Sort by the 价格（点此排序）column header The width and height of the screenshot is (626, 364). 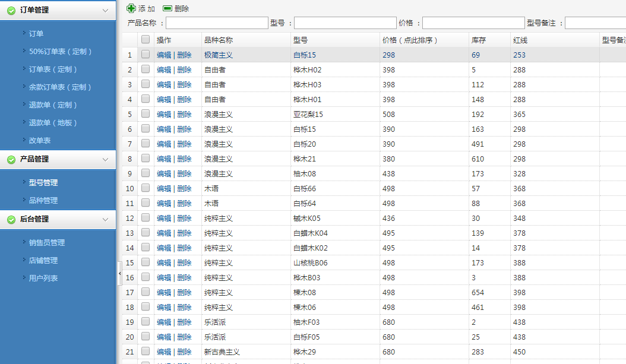[x=410, y=40]
